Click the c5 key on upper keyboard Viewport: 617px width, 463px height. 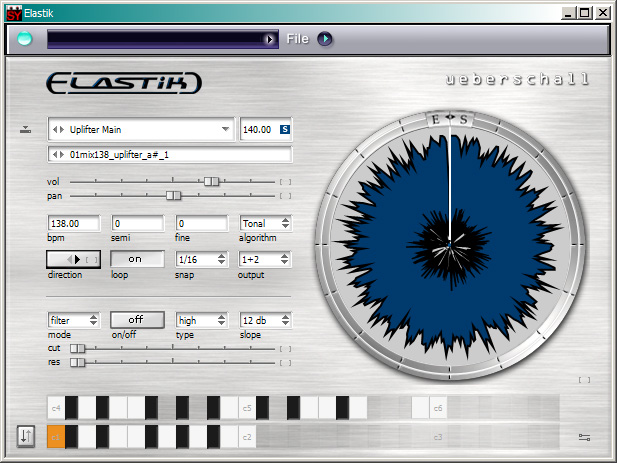[247, 408]
